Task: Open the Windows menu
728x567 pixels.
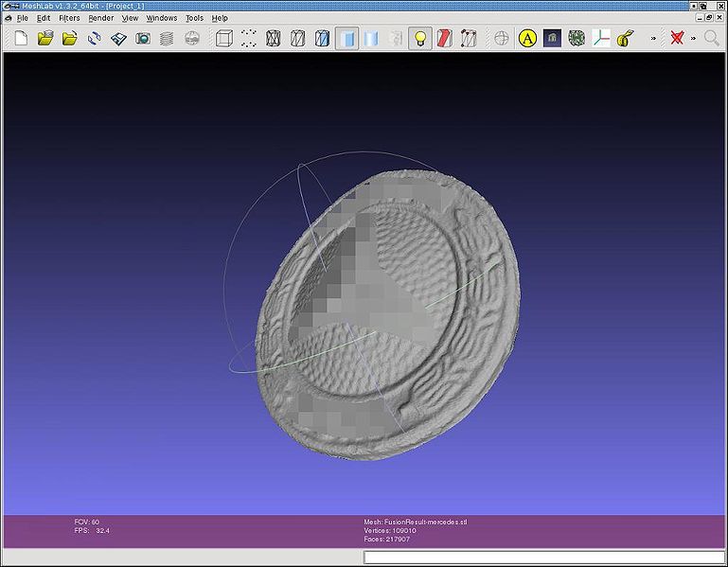Action: click(x=162, y=18)
